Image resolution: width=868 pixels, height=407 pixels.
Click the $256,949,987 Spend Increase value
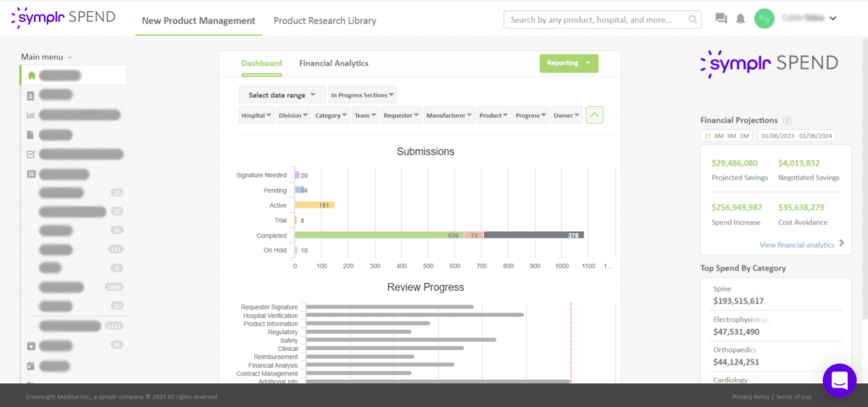(x=737, y=208)
